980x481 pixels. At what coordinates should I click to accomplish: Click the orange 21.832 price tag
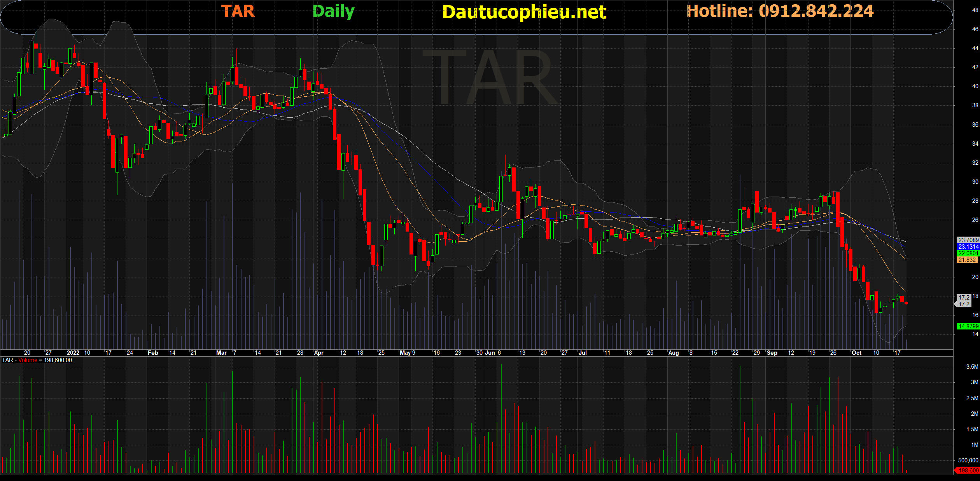coord(967,260)
